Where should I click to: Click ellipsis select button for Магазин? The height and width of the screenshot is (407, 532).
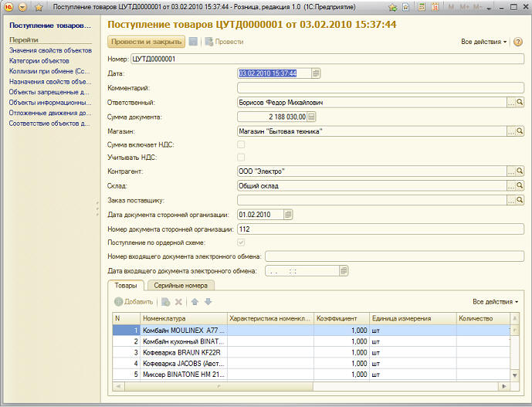[x=511, y=131]
